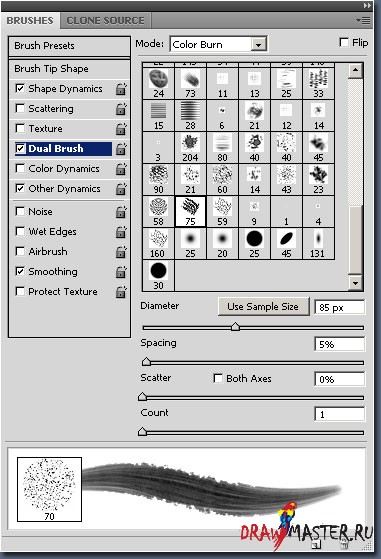Click the lock icon beside Scattering
Viewport: 381px width, 559px height.
point(121,109)
